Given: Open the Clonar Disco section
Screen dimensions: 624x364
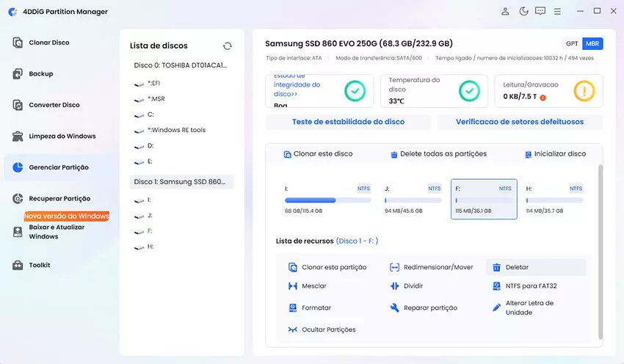Looking at the screenshot, I should (x=40, y=42).
